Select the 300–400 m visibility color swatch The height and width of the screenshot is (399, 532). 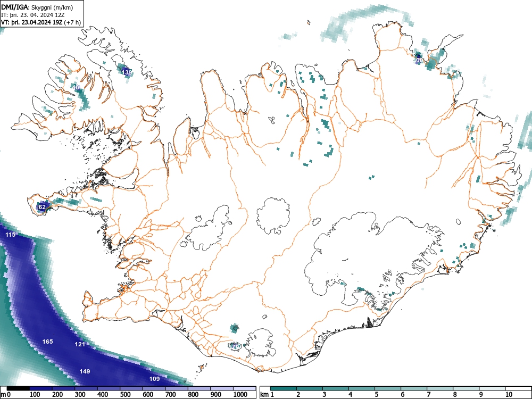(86, 388)
